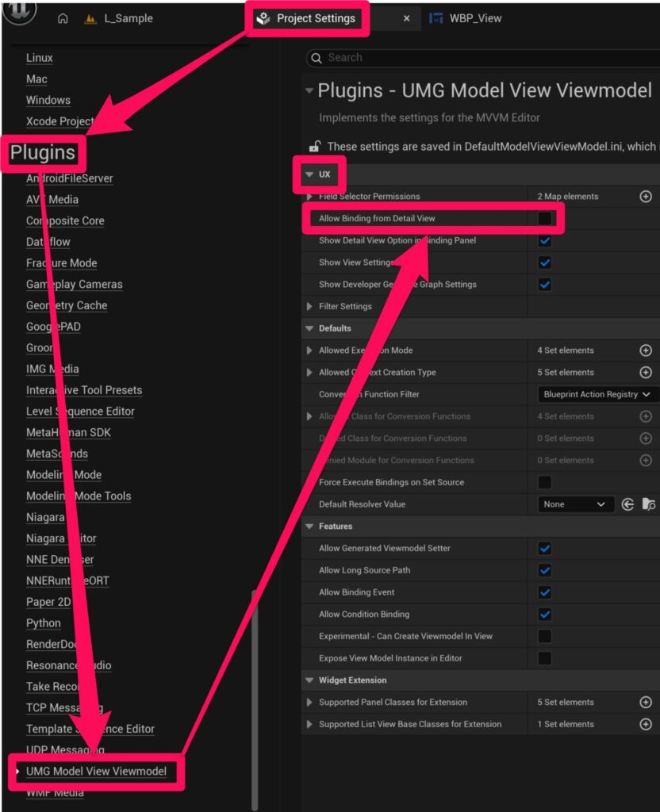Viewport: 660px width, 812px height.
Task: Toggle Force Execute Bindings on Set Source
Action: tap(545, 482)
